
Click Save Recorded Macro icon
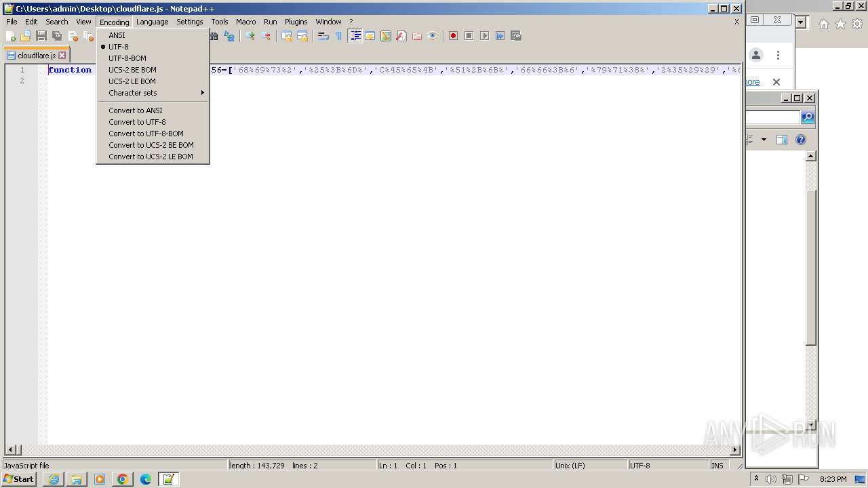516,36
